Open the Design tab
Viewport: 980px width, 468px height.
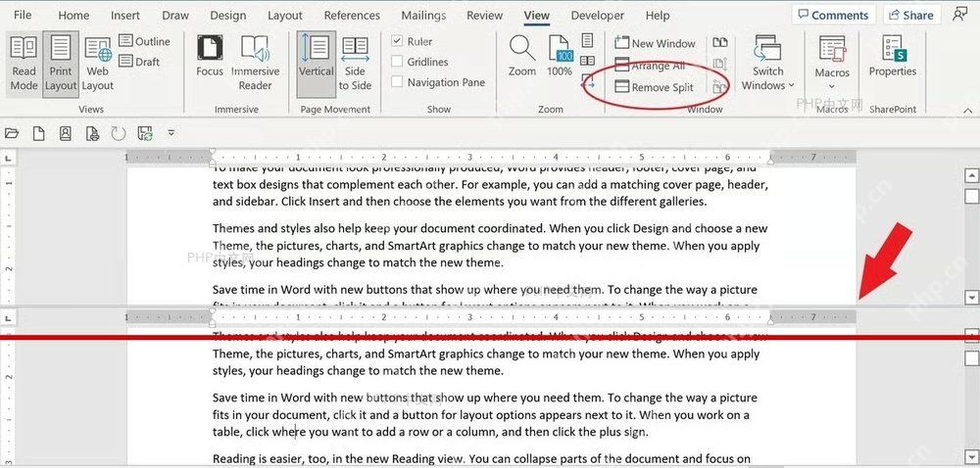pyautogui.click(x=228, y=15)
